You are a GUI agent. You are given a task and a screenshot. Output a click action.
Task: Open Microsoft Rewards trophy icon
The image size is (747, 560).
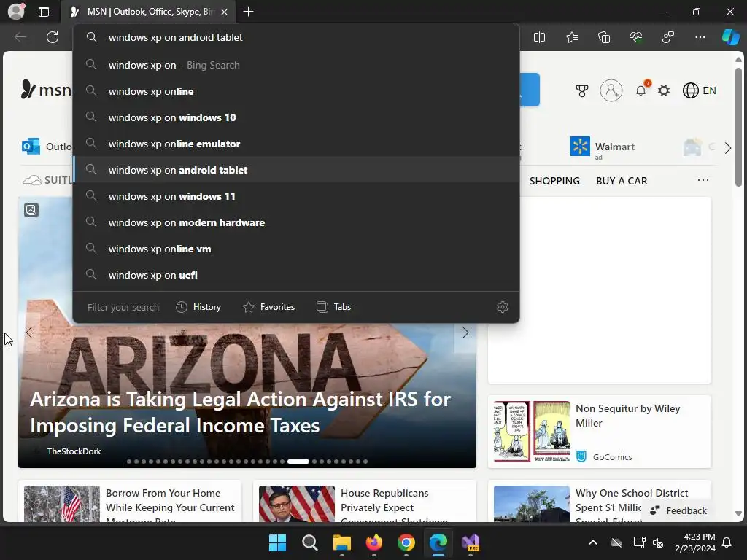581,90
